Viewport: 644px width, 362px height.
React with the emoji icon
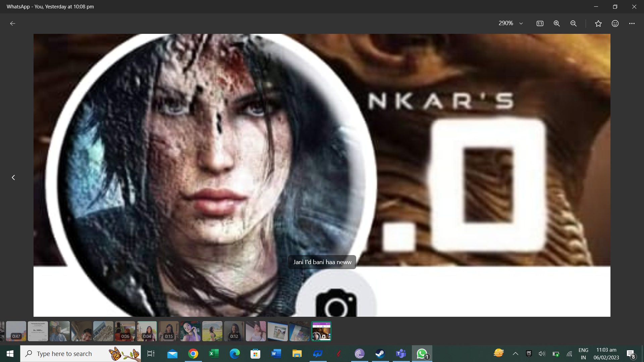(x=615, y=23)
